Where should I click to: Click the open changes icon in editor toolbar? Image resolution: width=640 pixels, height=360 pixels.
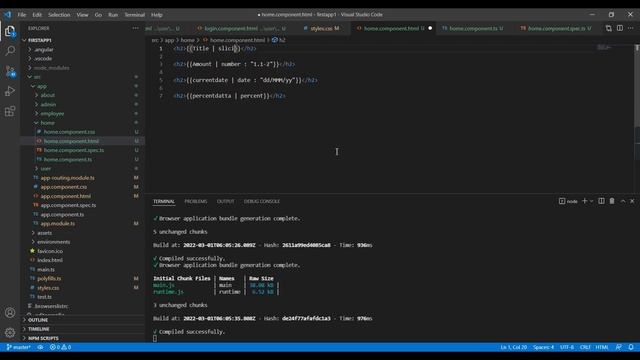(609, 28)
